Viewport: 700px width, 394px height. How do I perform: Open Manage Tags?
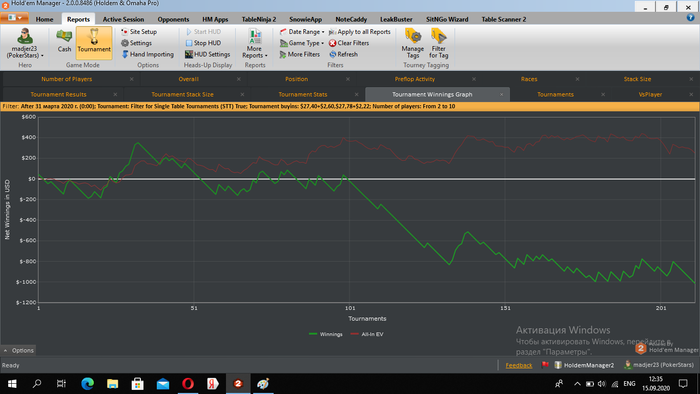pyautogui.click(x=412, y=43)
